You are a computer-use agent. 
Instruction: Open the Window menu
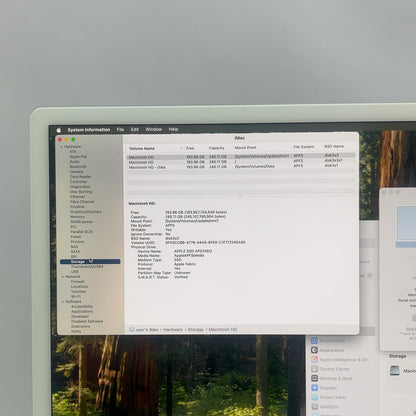154,129
